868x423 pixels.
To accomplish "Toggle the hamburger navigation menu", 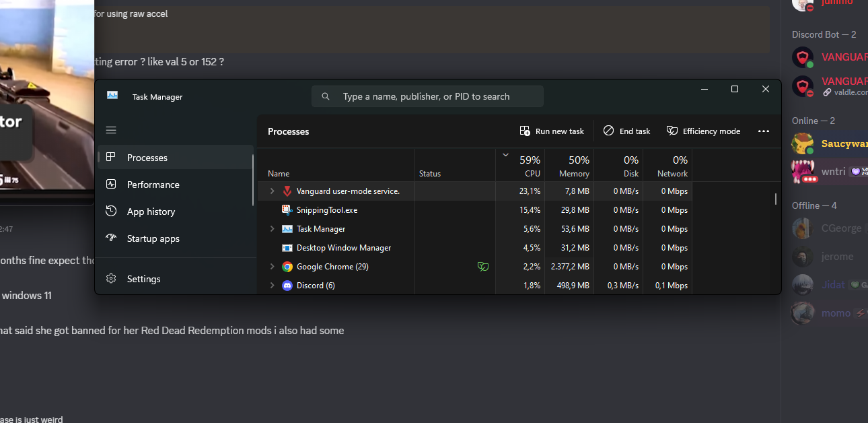I will pyautogui.click(x=111, y=130).
